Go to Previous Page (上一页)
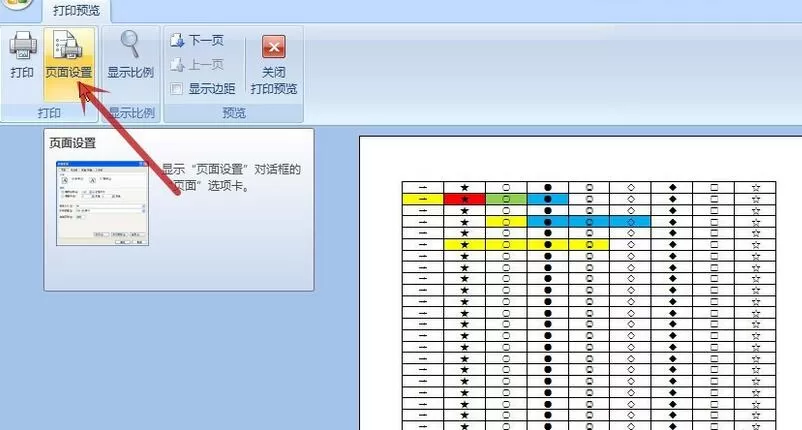802x430 pixels. 197,64
